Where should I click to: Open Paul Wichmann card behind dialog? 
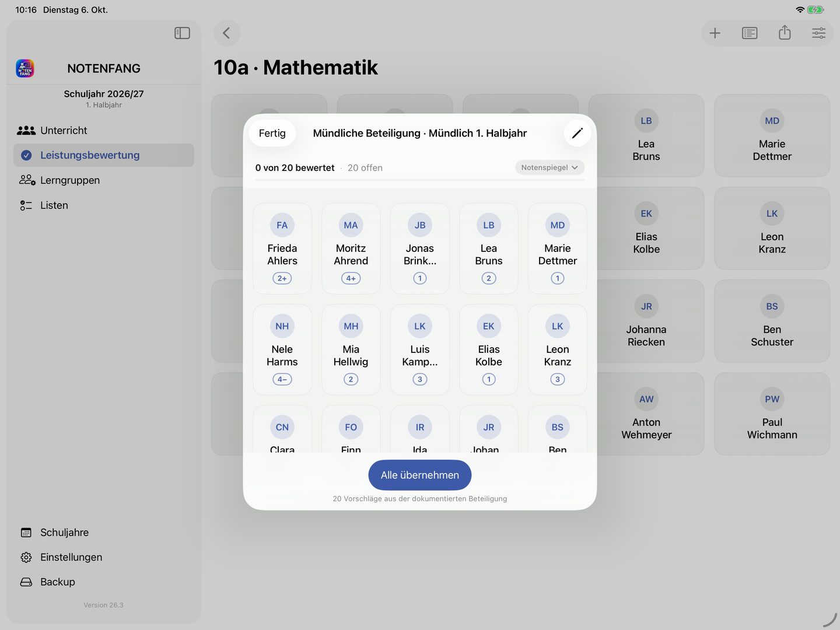tap(772, 414)
